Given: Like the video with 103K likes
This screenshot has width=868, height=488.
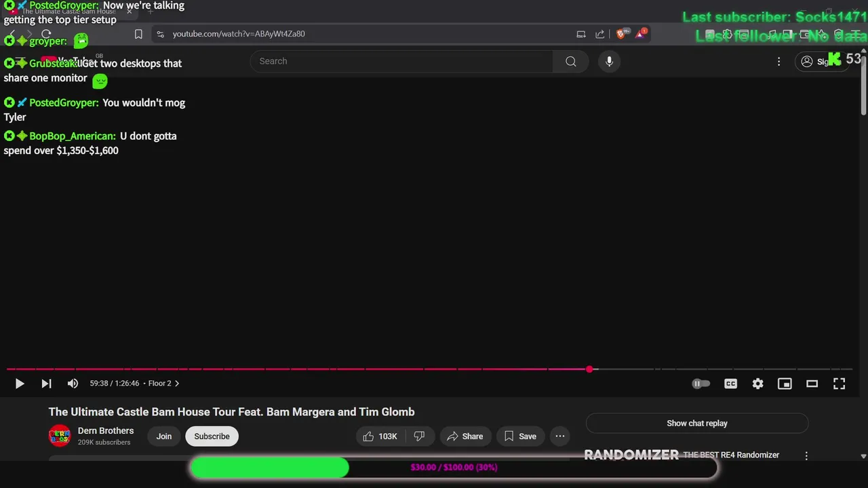Looking at the screenshot, I should coord(380,436).
